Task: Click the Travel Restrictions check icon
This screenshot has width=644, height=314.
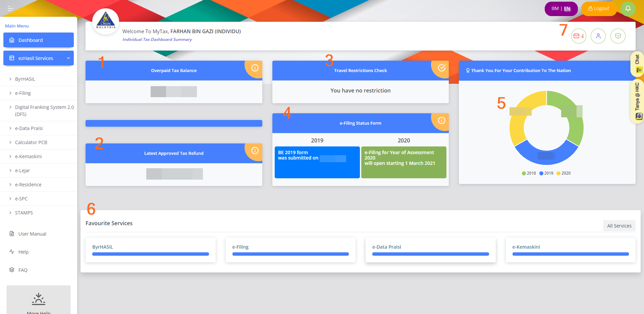Action: coord(441,68)
